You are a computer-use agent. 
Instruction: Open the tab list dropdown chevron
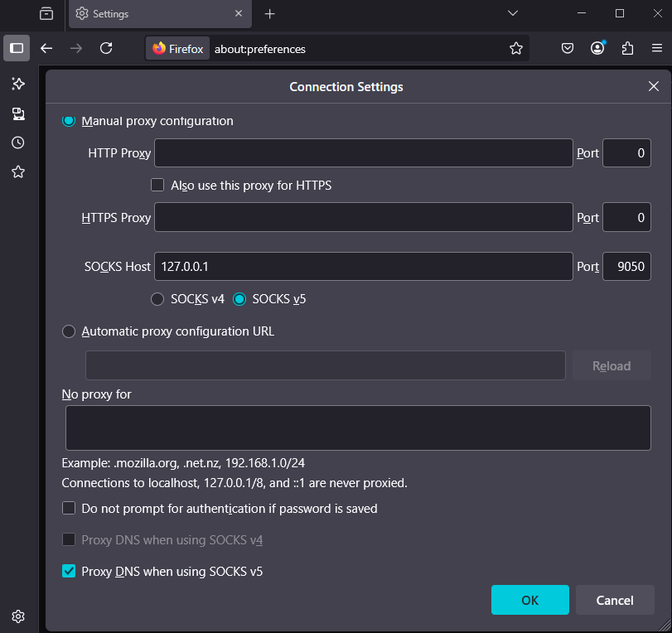512,13
